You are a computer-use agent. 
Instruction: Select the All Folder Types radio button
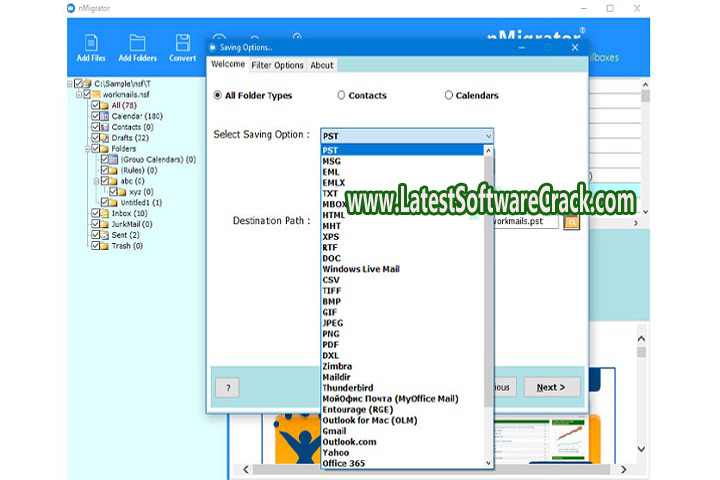[x=218, y=96]
